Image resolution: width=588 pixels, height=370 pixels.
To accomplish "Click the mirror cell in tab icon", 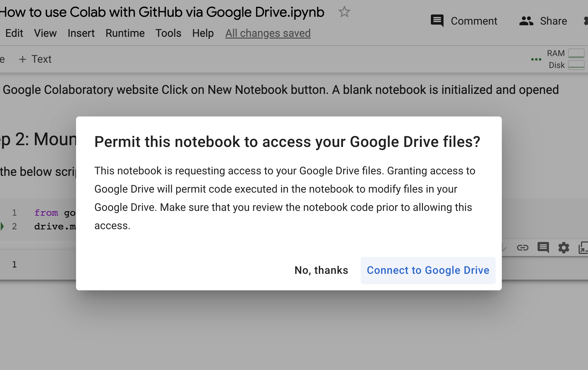I will point(583,247).
